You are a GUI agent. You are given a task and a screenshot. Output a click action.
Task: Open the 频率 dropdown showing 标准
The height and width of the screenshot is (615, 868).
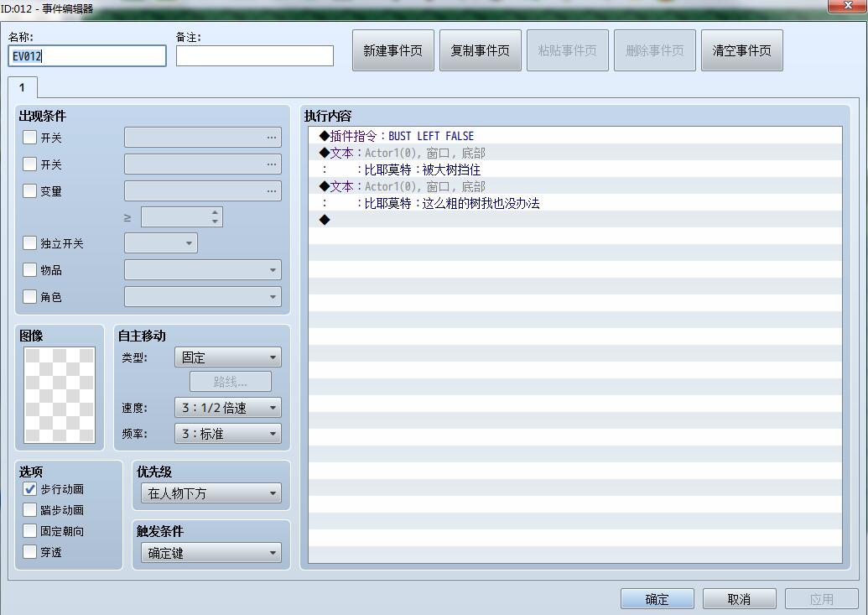pyautogui.click(x=227, y=434)
